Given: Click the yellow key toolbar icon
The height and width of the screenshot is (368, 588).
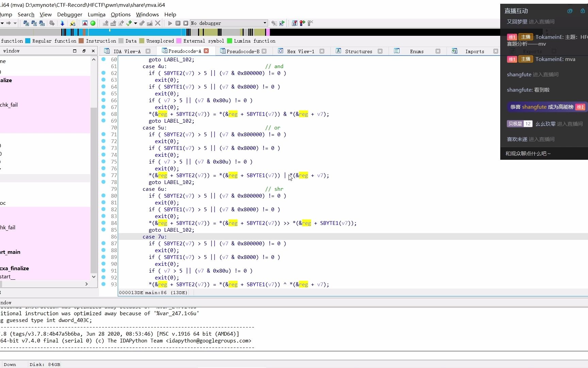Looking at the screenshot, I should click(72, 23).
